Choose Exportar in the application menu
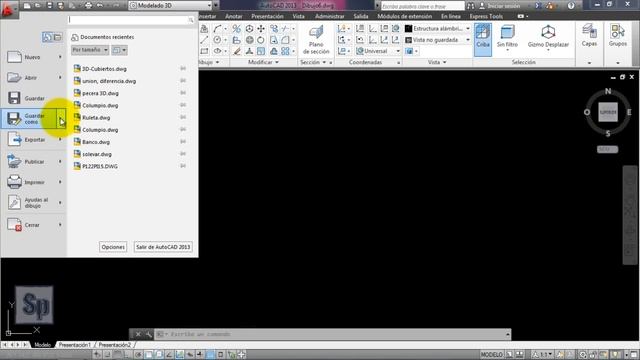The height and width of the screenshot is (360, 640). pos(33,140)
